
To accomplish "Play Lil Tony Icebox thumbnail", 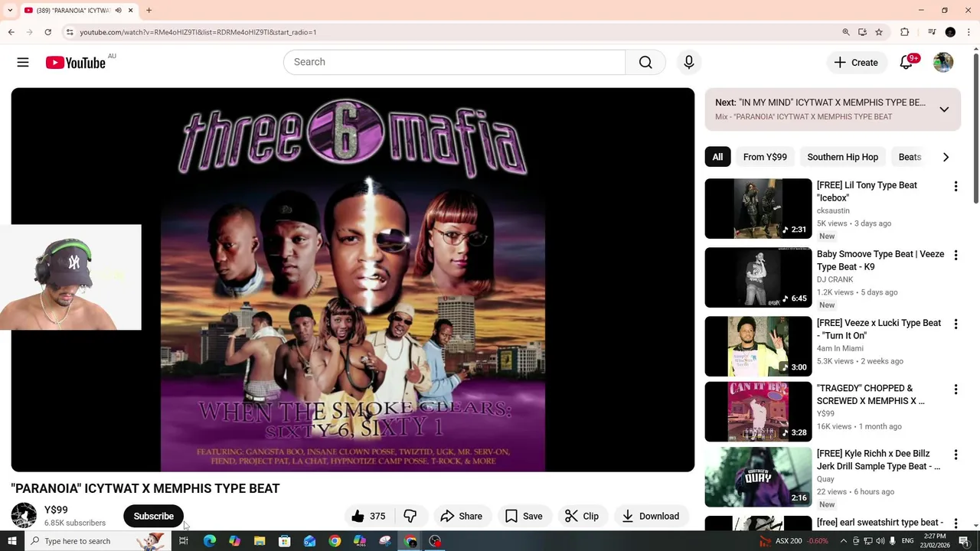I will click(x=758, y=209).
